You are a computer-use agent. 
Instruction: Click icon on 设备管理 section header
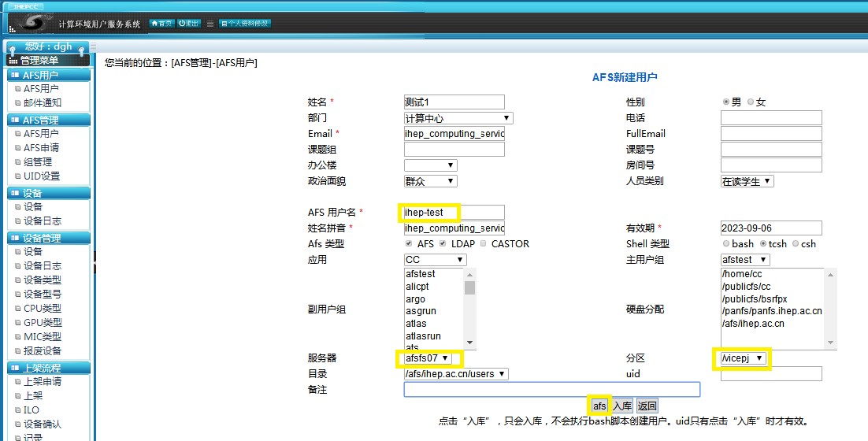(14, 239)
